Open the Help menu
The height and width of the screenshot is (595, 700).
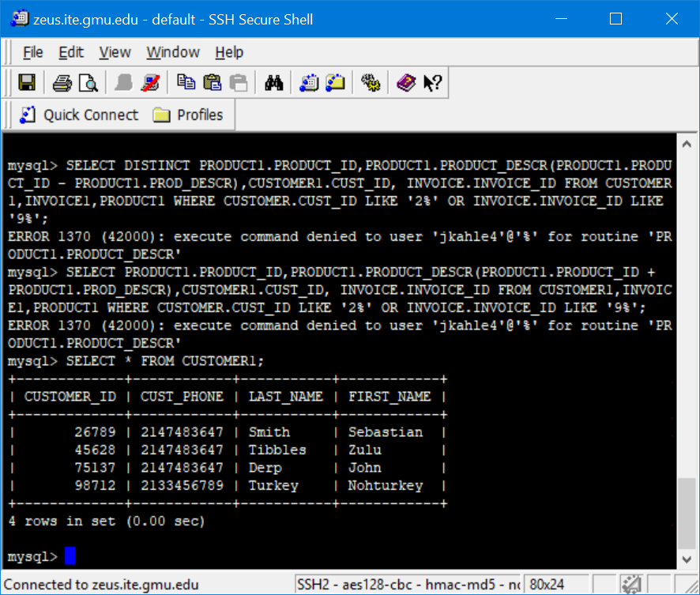229,52
